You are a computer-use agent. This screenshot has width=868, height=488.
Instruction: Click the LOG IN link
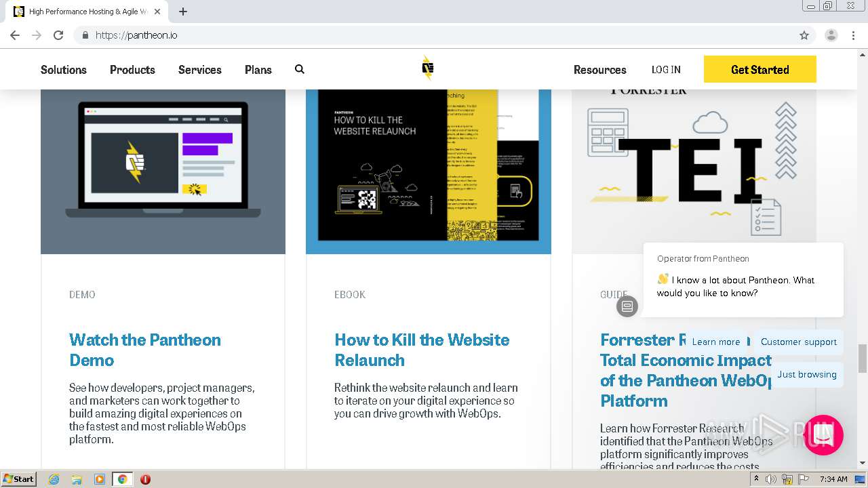pos(666,70)
